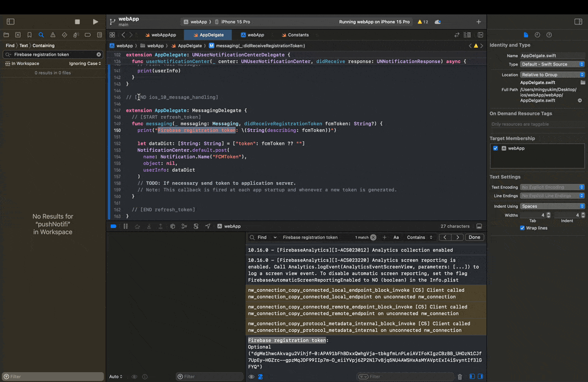Open the Constants tab
The width and height of the screenshot is (588, 382).
pyautogui.click(x=295, y=35)
